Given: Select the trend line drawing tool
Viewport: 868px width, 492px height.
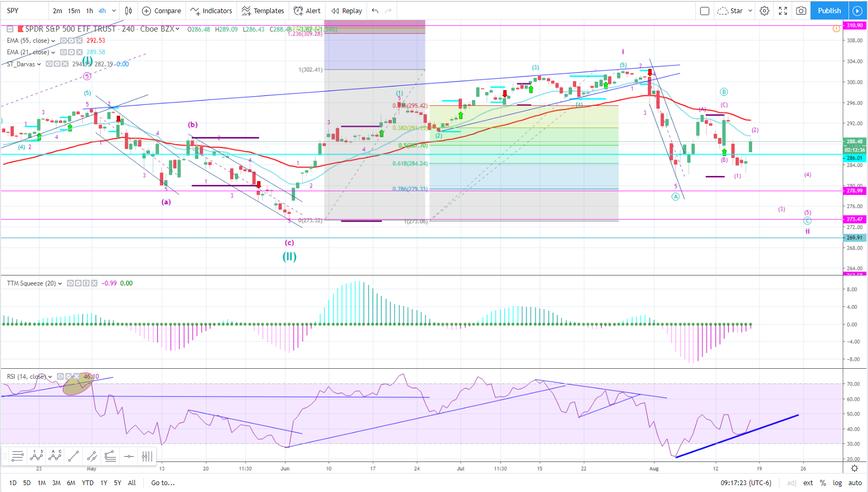Looking at the screenshot, I should click(x=73, y=456).
